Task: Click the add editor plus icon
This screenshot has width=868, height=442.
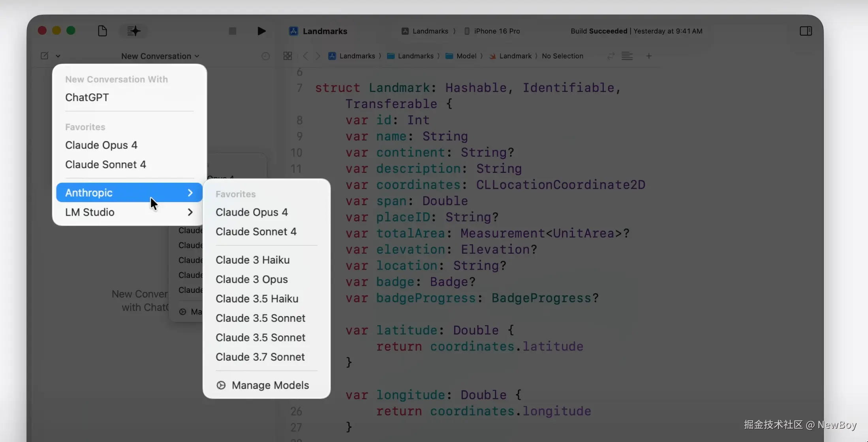Action: click(x=649, y=56)
